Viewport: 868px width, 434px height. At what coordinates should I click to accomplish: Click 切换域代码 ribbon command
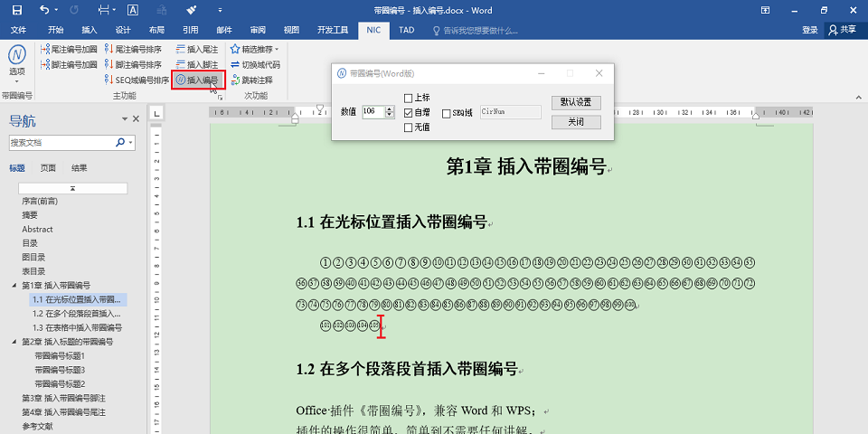pyautogui.click(x=255, y=64)
